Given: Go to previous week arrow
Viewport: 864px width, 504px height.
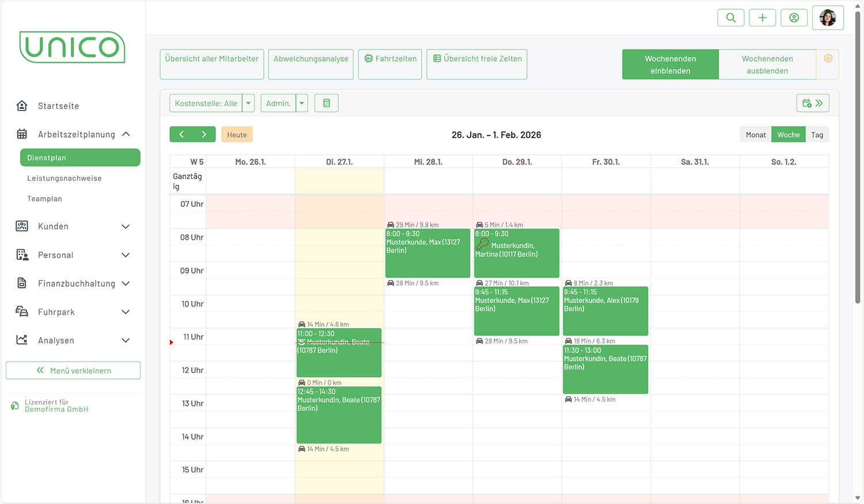Looking at the screenshot, I should tap(181, 134).
